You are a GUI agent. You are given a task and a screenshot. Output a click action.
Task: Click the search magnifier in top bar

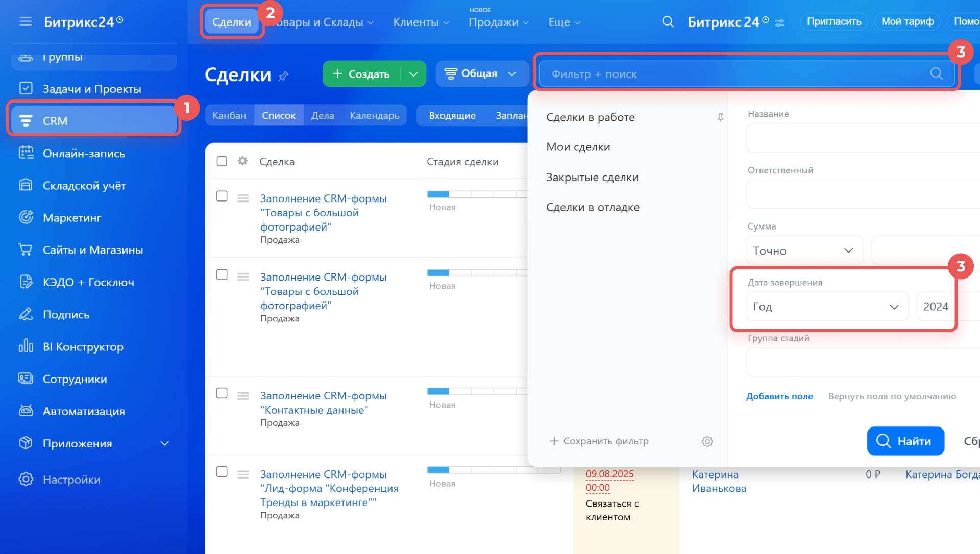click(x=668, y=22)
